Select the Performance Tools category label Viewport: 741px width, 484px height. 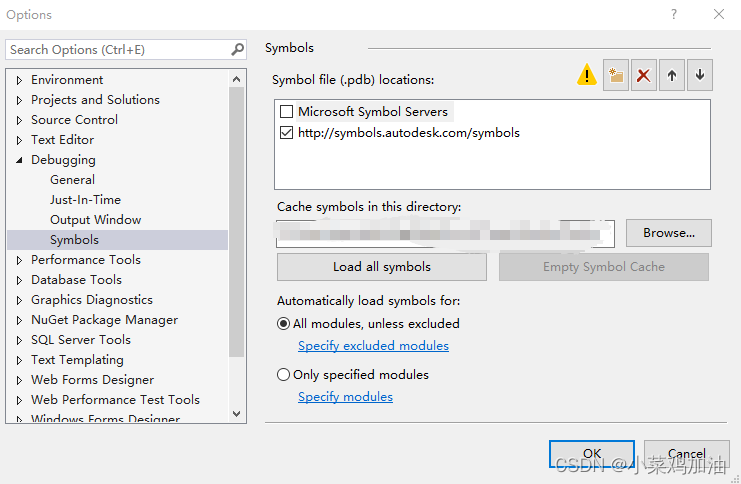click(86, 260)
